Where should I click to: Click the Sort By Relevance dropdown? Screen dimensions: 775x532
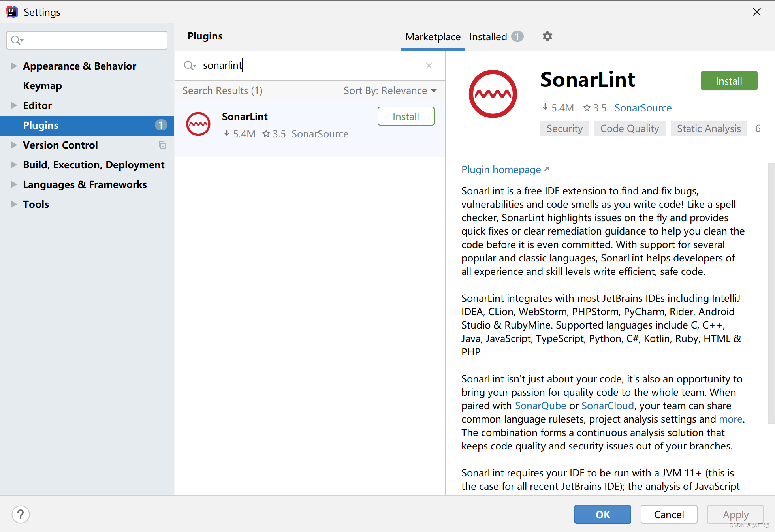389,90
